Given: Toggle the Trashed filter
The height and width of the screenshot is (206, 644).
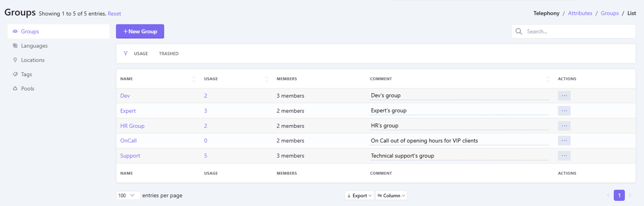Looking at the screenshot, I should 168,54.
